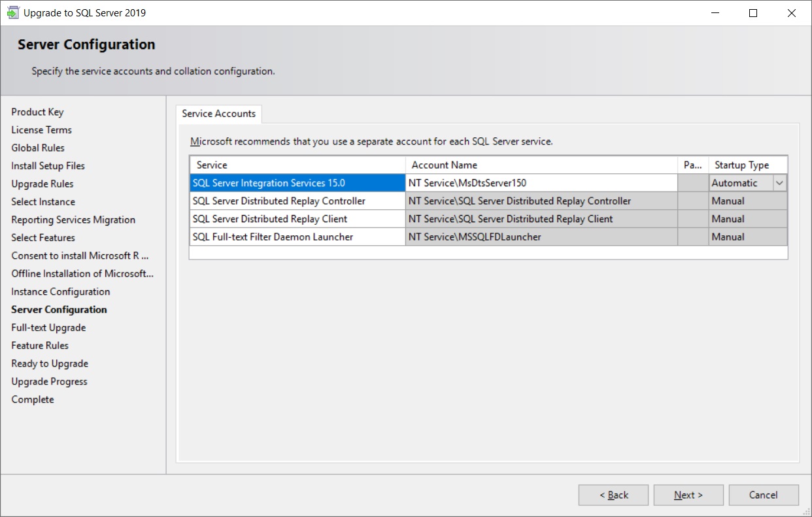Click the password cell for Integration Services
The height and width of the screenshot is (517, 812).
coord(693,183)
